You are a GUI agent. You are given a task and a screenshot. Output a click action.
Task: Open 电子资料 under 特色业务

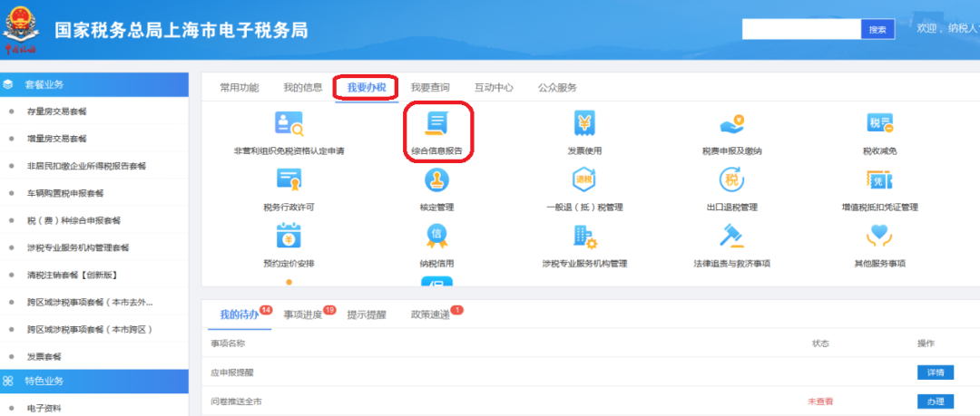[x=44, y=409]
